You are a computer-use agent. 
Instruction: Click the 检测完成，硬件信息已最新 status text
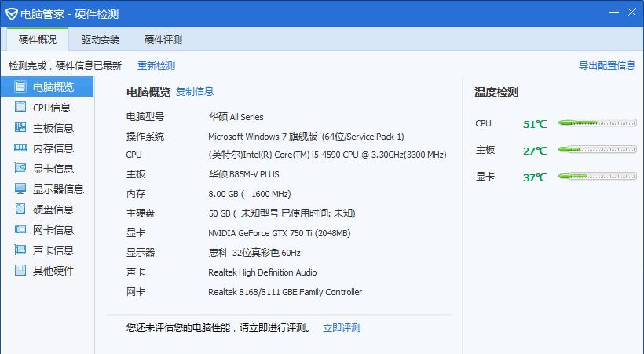65,66
